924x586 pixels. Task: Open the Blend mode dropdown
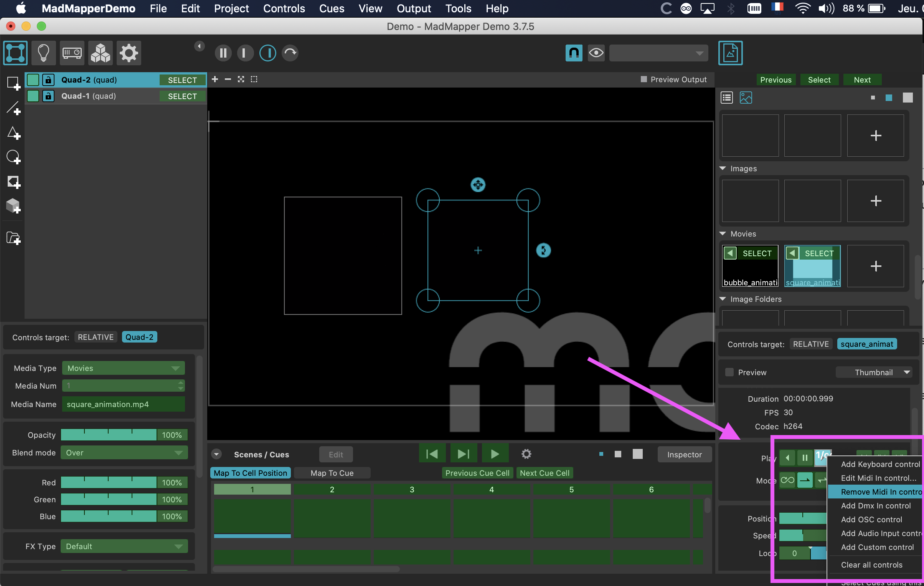click(124, 453)
